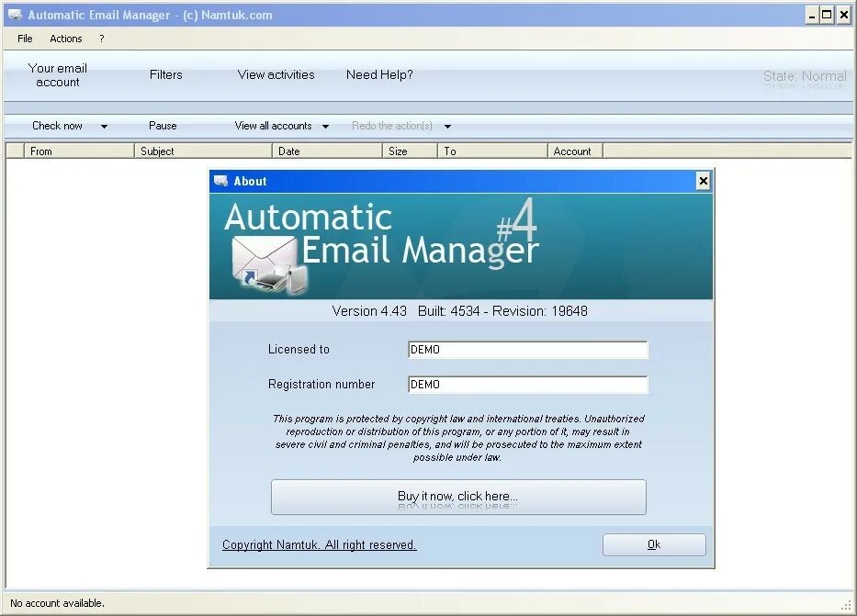Click the Registration number input field
This screenshot has width=857, height=616.
pos(528,385)
